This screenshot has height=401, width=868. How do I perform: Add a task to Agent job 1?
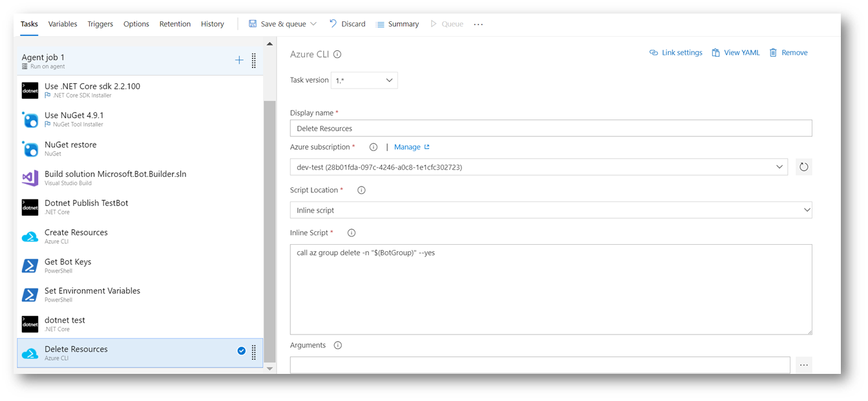click(x=239, y=60)
